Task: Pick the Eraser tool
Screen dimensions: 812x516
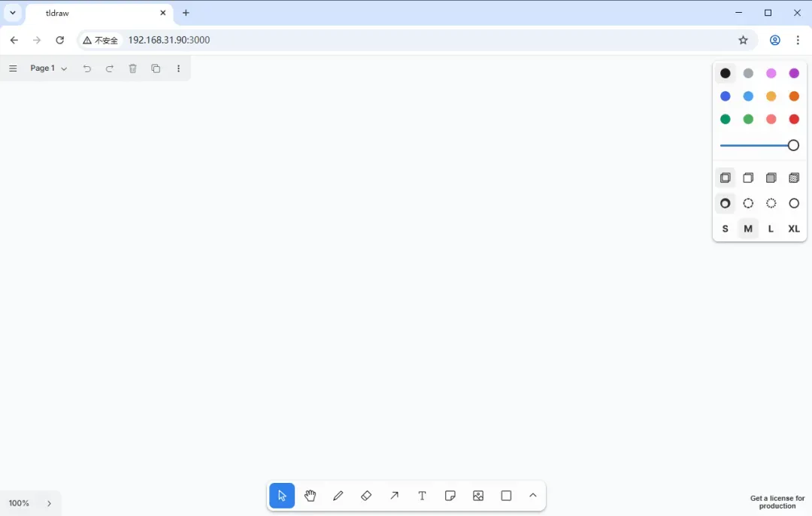Action: [366, 496]
